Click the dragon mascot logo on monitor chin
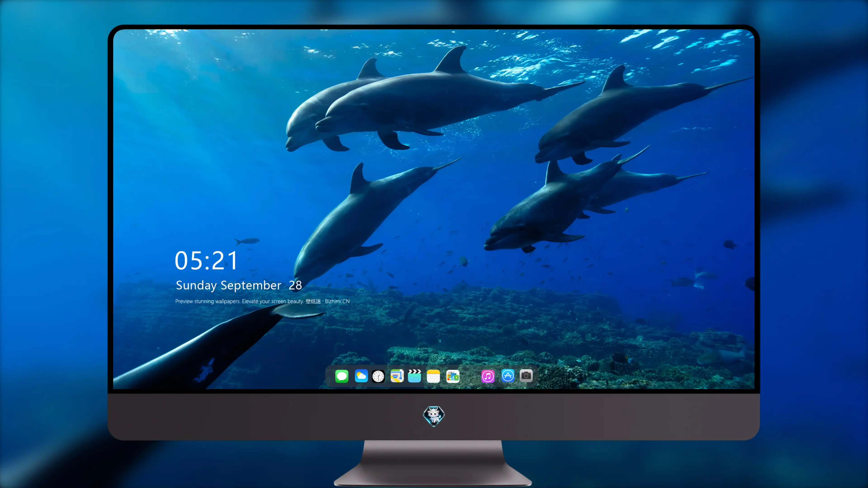Viewport: 868px width, 488px height. [x=434, y=416]
